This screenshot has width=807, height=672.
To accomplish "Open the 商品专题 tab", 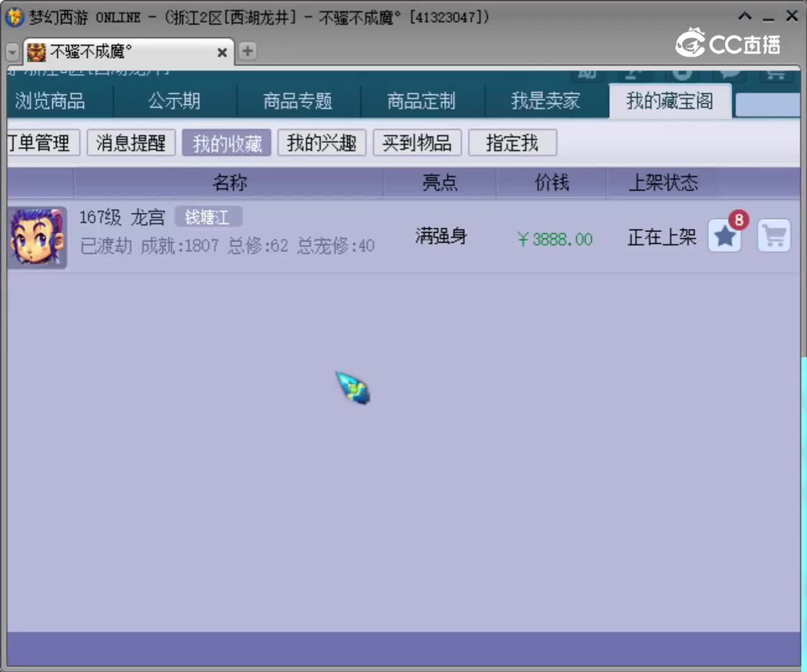I will pos(298,101).
